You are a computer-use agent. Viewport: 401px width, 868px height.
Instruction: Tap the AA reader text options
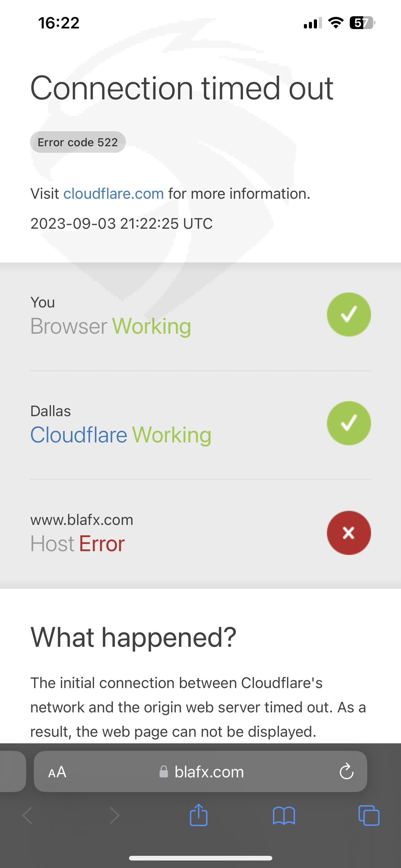coord(57,772)
